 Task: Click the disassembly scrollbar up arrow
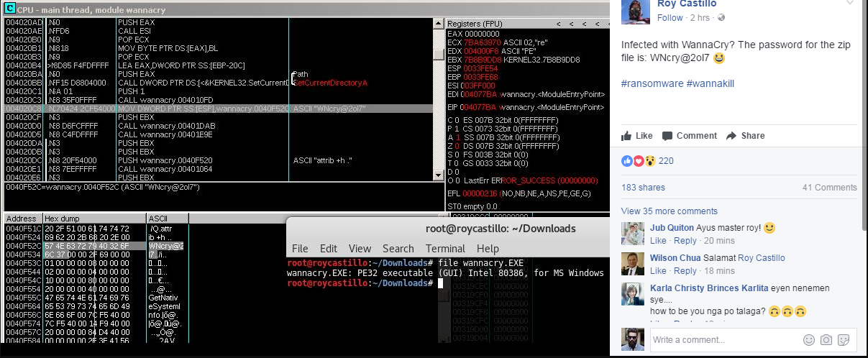coord(439,24)
